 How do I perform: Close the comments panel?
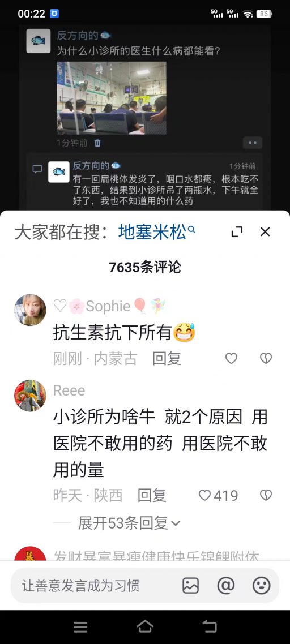265,232
